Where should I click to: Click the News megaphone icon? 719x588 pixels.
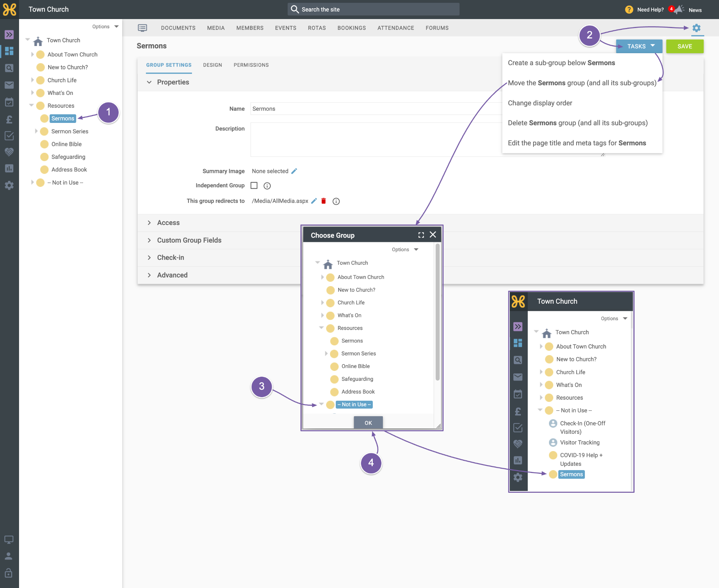click(x=679, y=9)
